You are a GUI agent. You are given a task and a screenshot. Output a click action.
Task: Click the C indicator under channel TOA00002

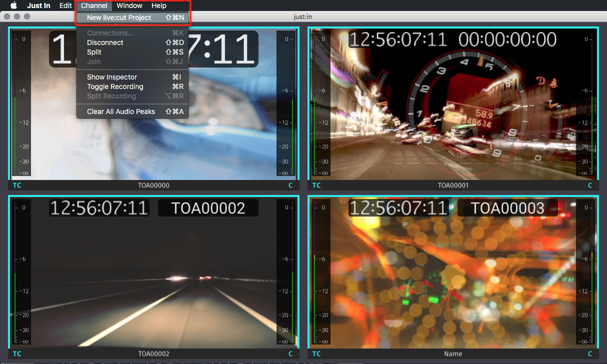[x=290, y=354]
